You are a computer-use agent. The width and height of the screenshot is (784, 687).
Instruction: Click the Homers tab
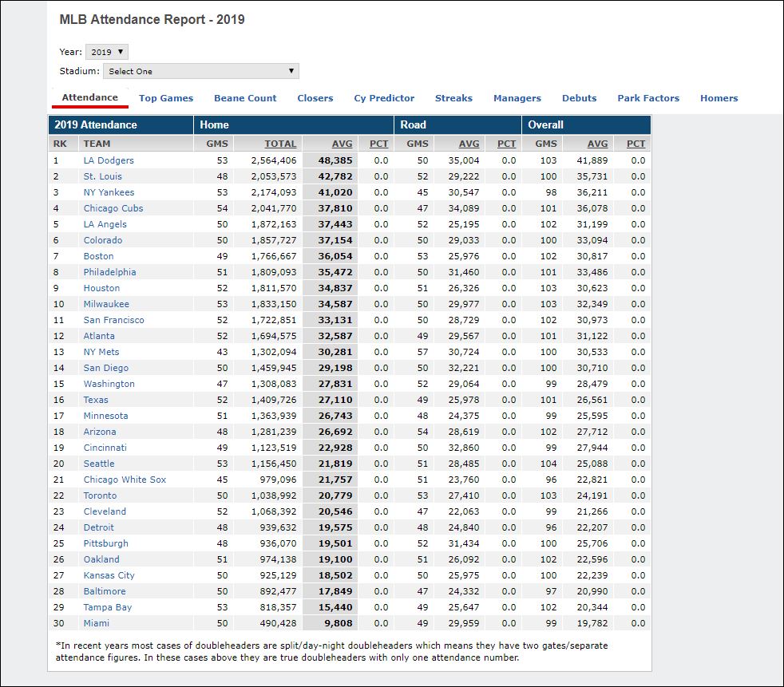click(719, 98)
